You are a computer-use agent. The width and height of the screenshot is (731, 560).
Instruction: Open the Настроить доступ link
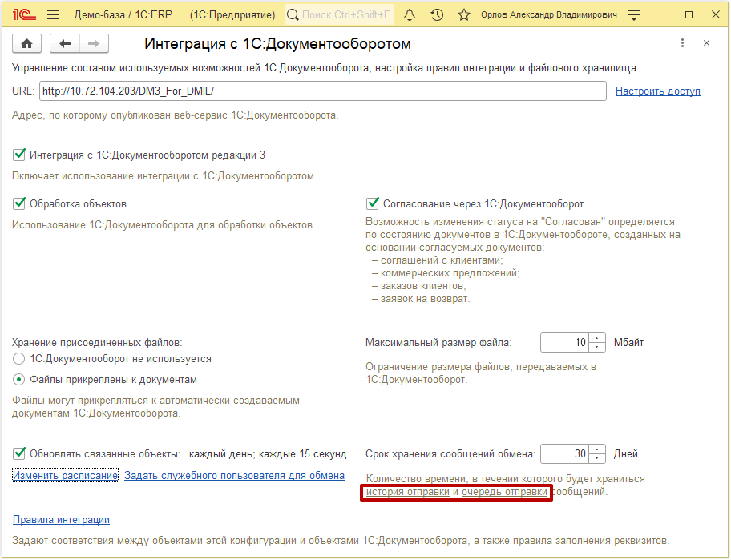tap(658, 91)
